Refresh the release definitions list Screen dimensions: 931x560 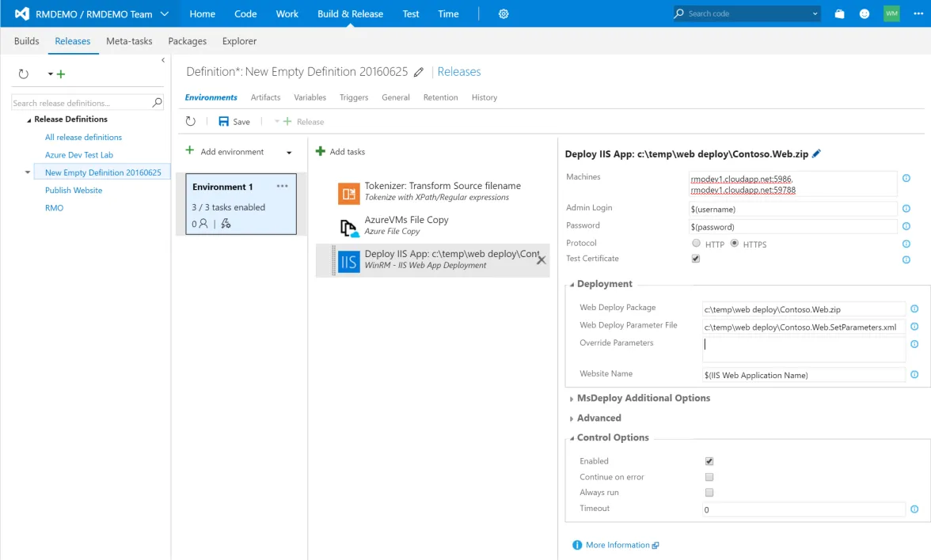[x=23, y=74]
